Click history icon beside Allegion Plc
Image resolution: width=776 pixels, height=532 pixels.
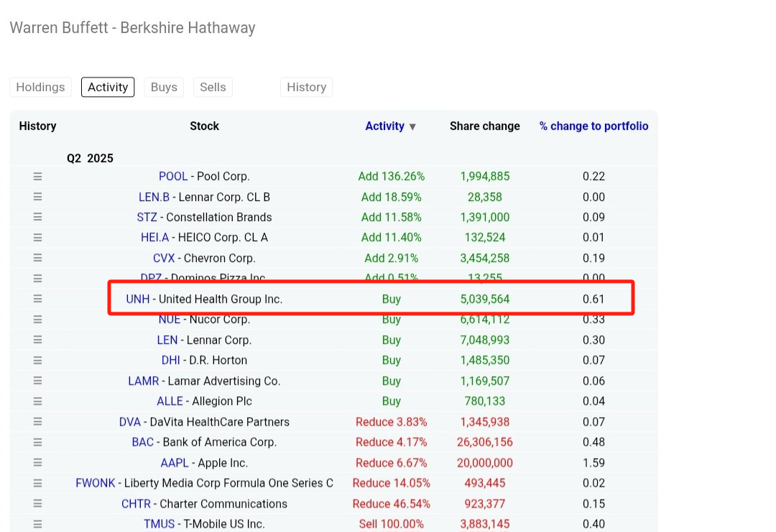(x=37, y=401)
